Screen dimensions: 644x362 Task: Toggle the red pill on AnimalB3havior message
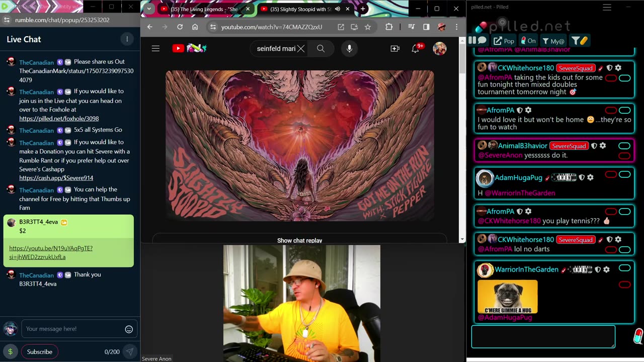[624, 156]
